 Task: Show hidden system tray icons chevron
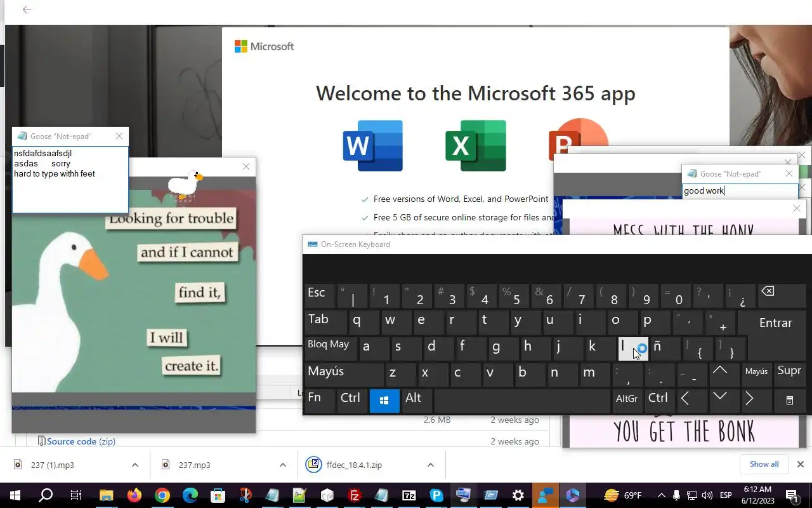[662, 495]
